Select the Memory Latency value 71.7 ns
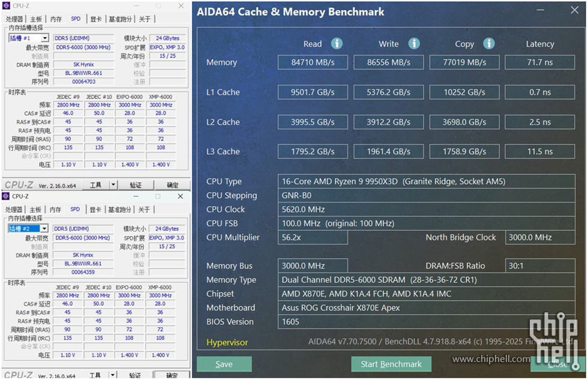 [x=540, y=62]
